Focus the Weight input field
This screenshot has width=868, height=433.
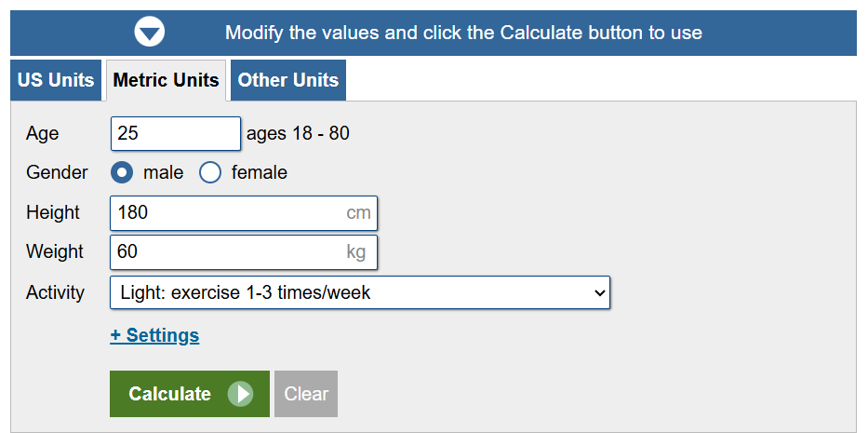[244, 252]
